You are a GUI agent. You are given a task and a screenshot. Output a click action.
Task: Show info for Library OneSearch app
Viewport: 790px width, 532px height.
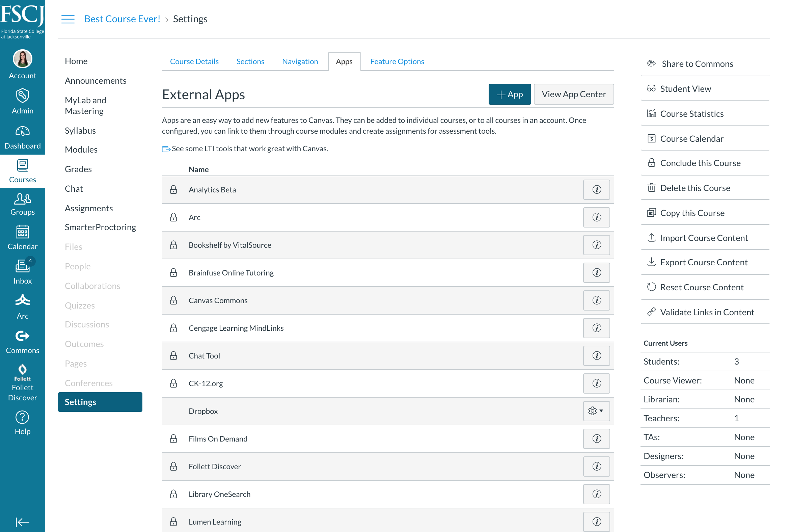pos(596,494)
